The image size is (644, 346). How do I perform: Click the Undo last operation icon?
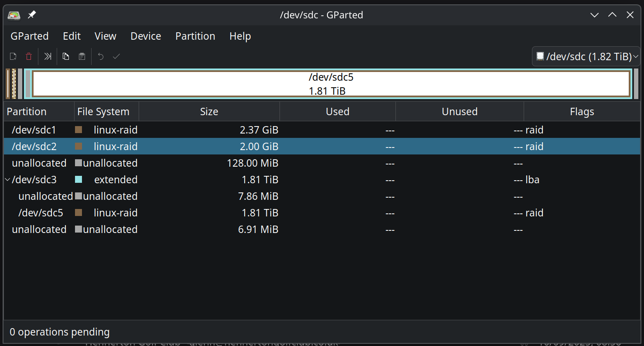pos(101,56)
